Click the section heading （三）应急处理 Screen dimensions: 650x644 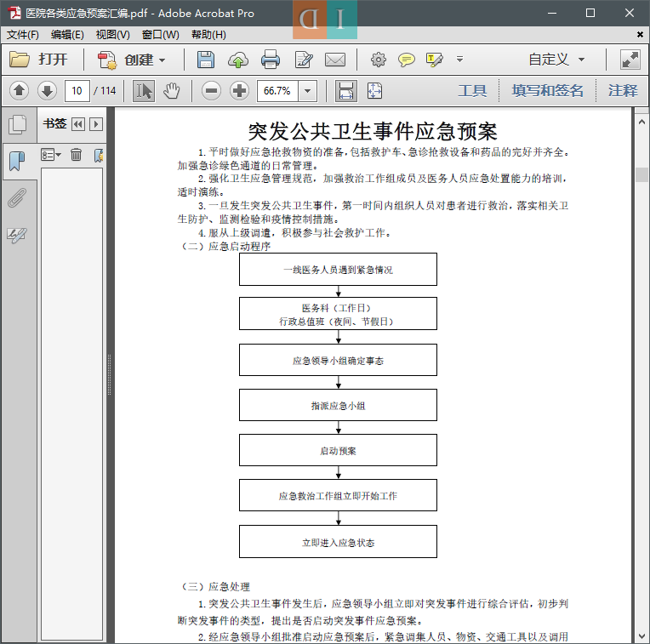[214, 586]
